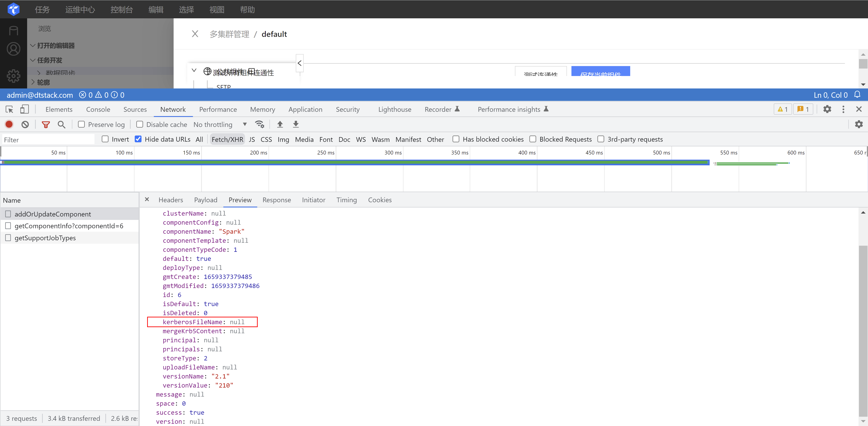Switch to the Response tab
The width and height of the screenshot is (868, 426).
click(x=277, y=200)
